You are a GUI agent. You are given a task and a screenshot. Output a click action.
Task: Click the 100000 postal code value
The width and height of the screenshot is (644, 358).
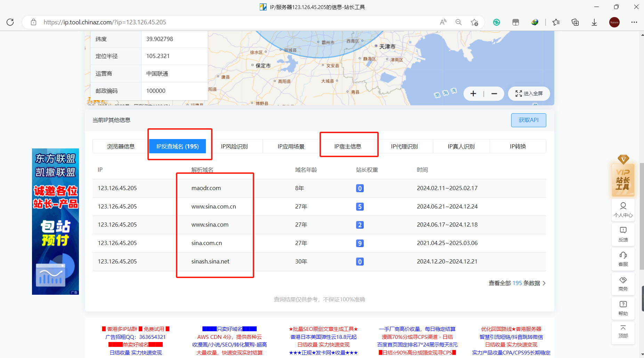pyautogui.click(x=156, y=91)
